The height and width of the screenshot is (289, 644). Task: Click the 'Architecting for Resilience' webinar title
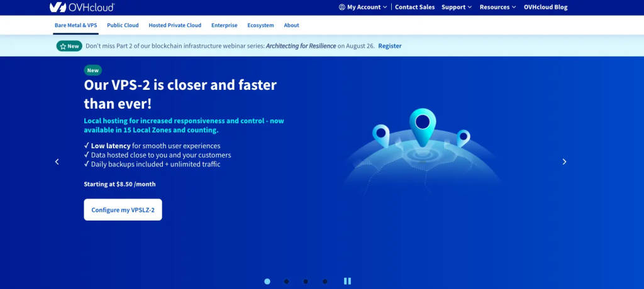coord(301,46)
